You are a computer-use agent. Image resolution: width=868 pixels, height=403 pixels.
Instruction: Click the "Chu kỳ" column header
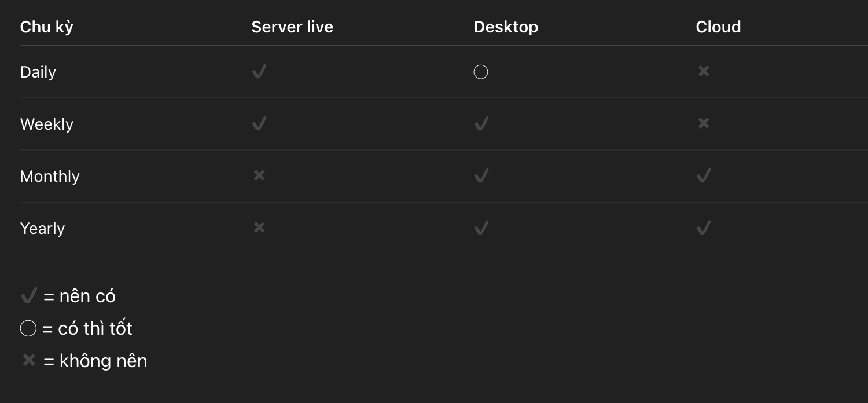[47, 27]
